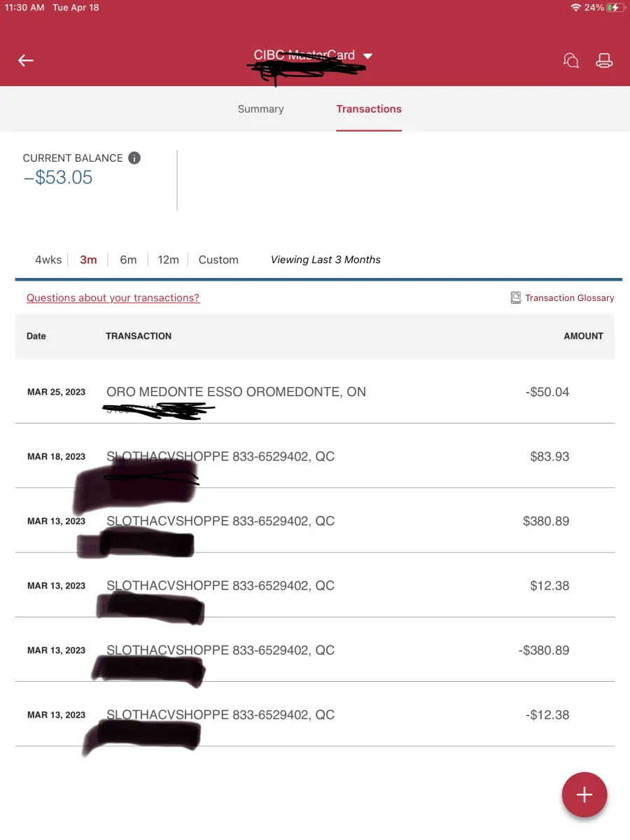The image size is (630, 840).
Task: Select the 4wks time range
Action: (48, 260)
